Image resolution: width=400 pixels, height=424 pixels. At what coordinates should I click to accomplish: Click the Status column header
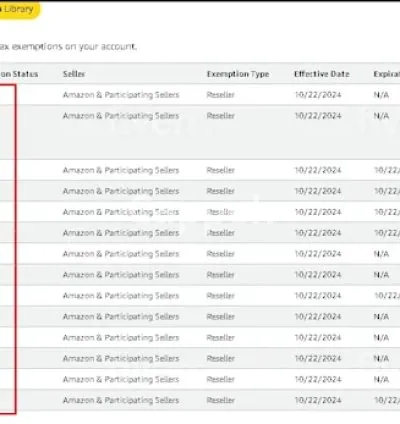[19, 74]
